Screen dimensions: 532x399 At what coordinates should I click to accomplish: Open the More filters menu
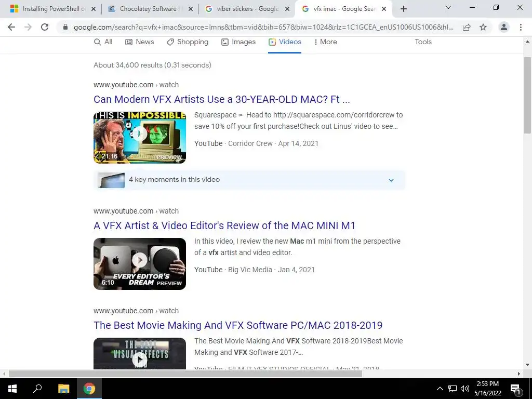(325, 42)
